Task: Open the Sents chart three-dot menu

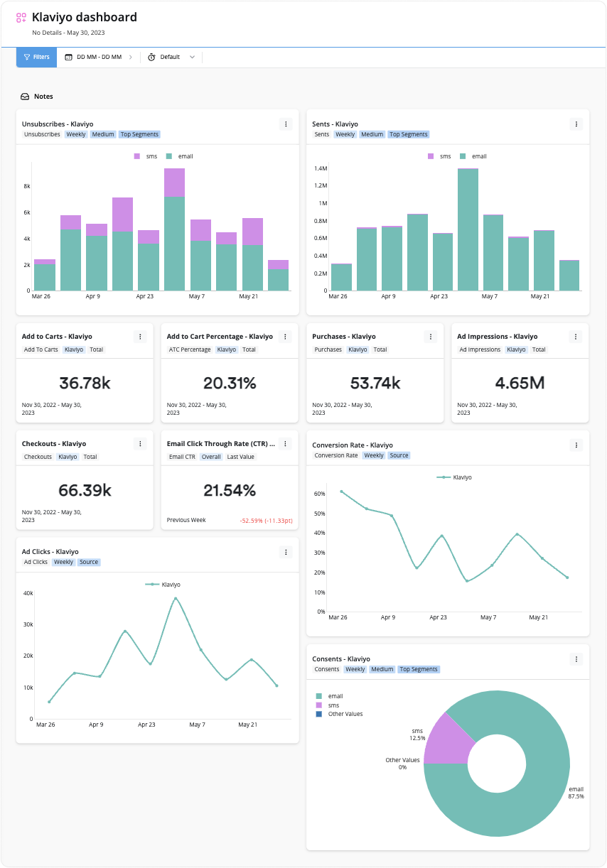Action: 576,124
